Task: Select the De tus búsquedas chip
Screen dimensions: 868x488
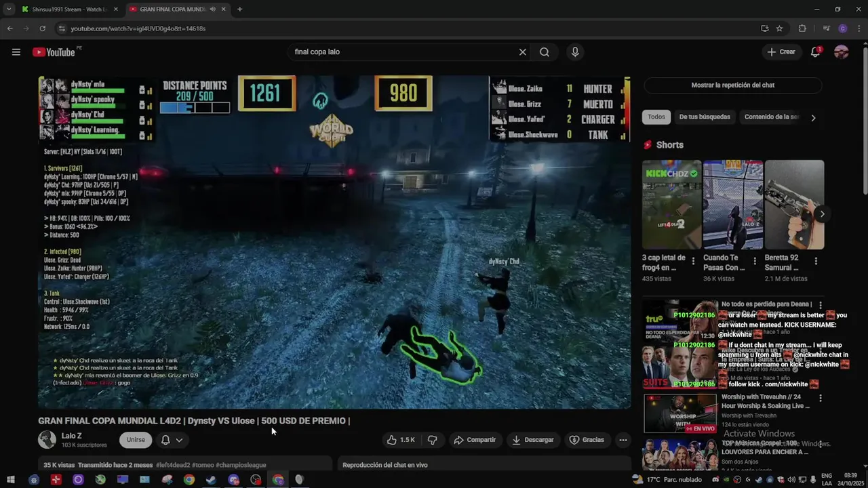Action: [705, 117]
